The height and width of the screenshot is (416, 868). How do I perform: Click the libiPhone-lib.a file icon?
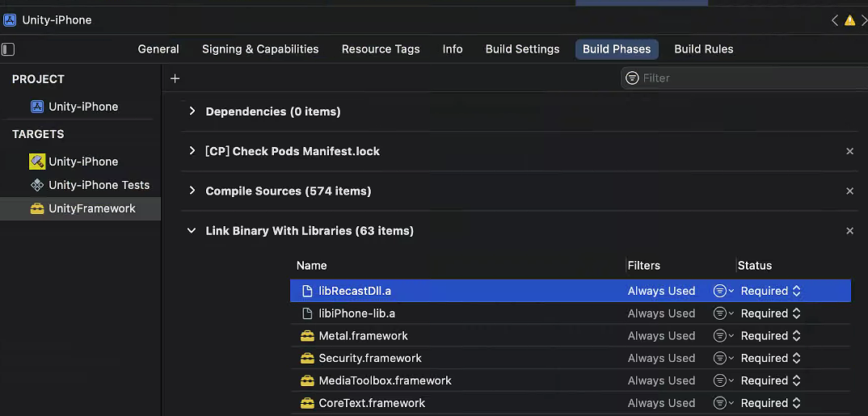307,313
